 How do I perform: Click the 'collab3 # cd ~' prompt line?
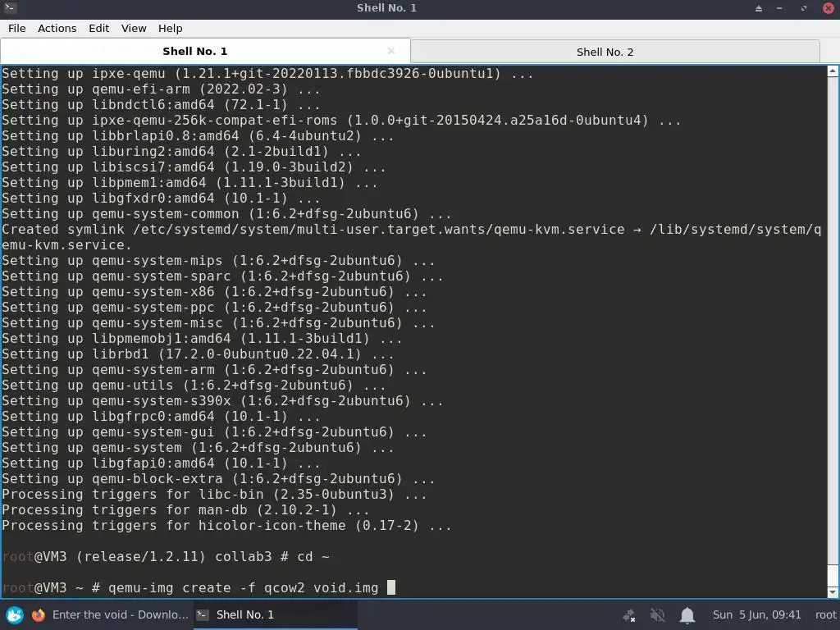coord(166,557)
